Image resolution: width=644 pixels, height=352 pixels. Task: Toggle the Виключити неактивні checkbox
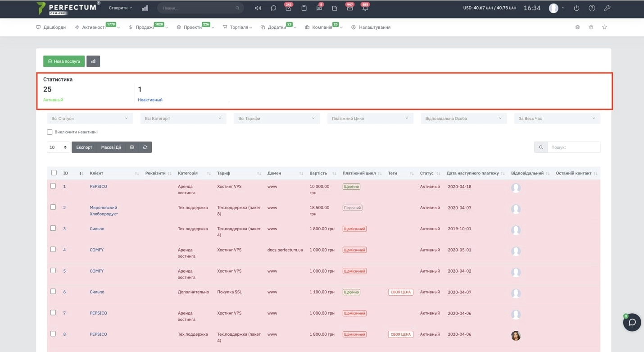(x=50, y=132)
